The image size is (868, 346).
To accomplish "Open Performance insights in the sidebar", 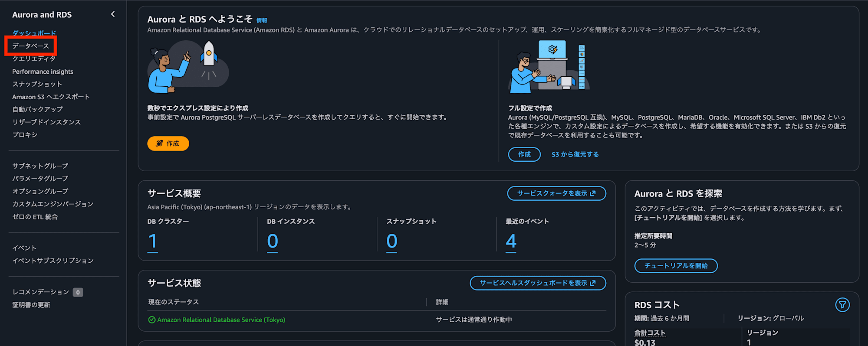I will point(43,72).
